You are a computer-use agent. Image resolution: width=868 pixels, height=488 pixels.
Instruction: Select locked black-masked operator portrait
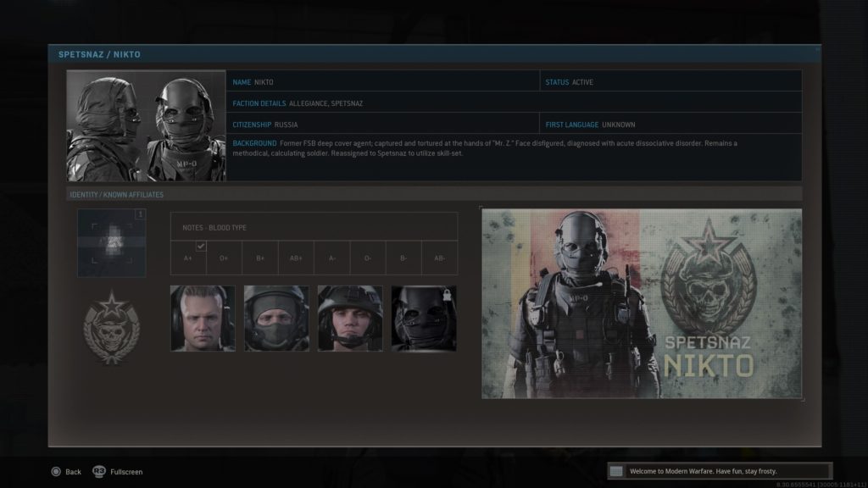point(424,319)
